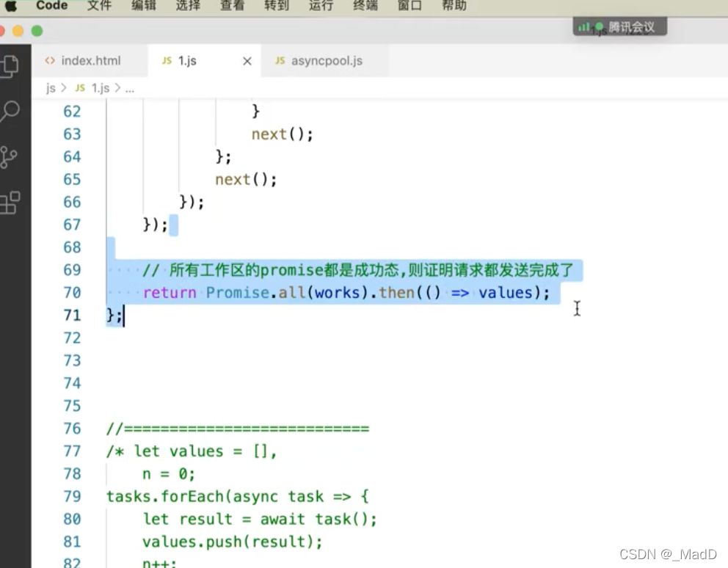Click 'let values = [],' on line 77
Image resolution: width=728 pixels, height=568 pixels.
pos(205,451)
